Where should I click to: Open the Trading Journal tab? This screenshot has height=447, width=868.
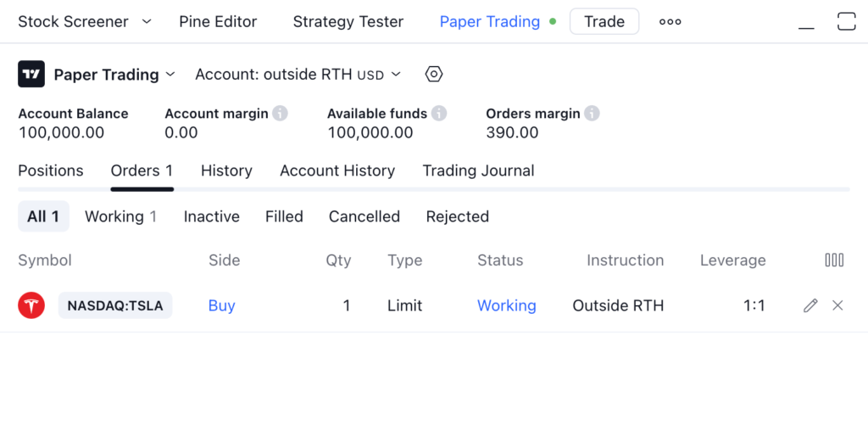click(x=478, y=170)
